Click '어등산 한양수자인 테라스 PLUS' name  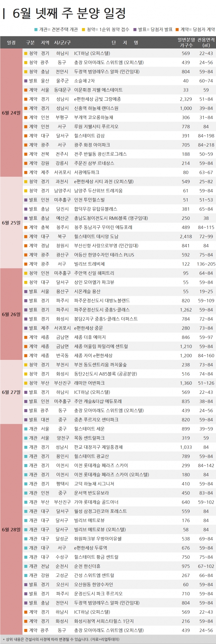click(x=104, y=255)
